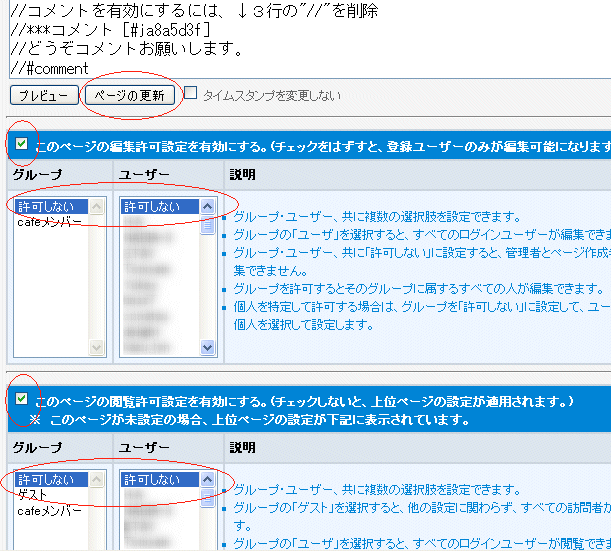Click down arrow of edit user list scrollbar
Viewport: 611px width, 551px height.
(208, 348)
